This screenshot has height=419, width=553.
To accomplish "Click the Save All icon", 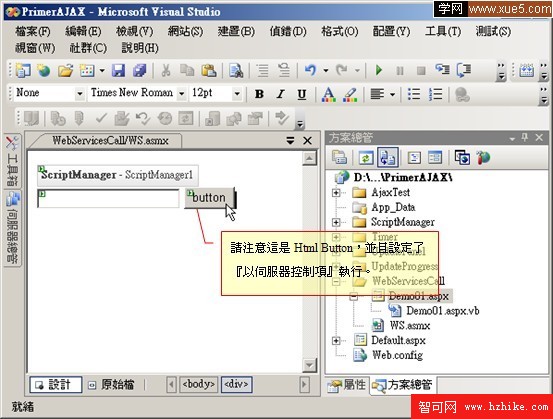I will (140, 71).
